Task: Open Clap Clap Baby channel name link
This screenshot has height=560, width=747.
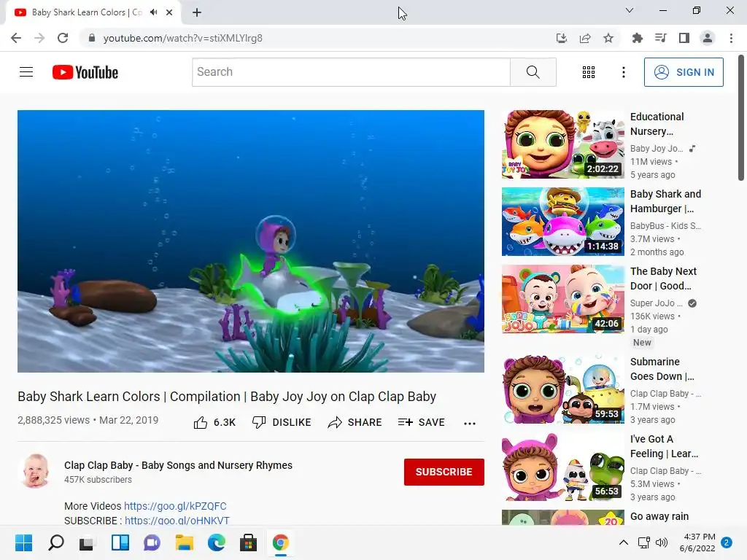Action: (x=178, y=465)
